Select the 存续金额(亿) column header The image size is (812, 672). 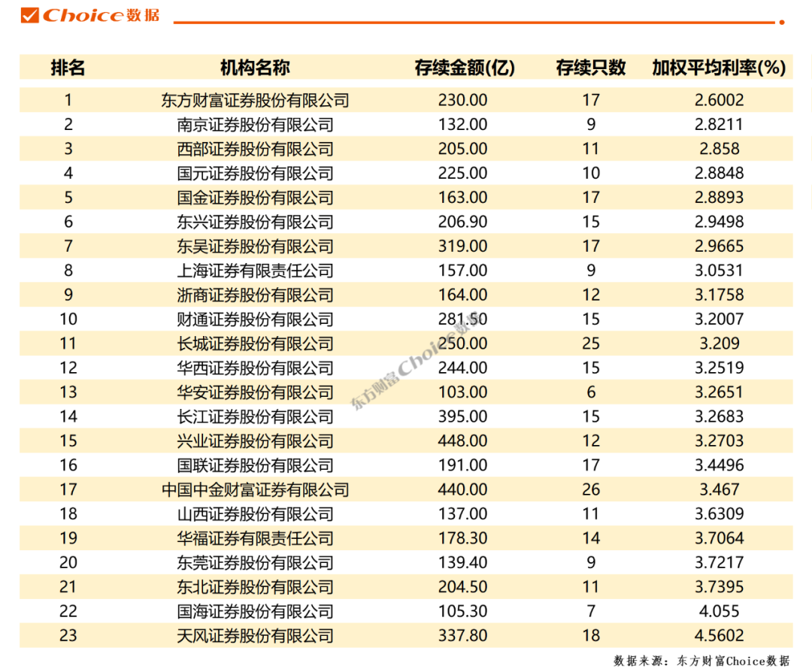pos(465,68)
